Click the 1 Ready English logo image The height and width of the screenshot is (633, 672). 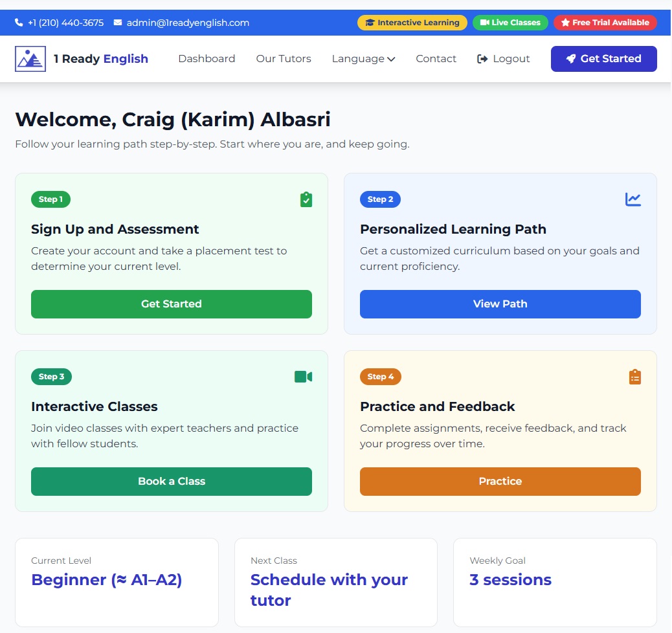click(x=30, y=59)
